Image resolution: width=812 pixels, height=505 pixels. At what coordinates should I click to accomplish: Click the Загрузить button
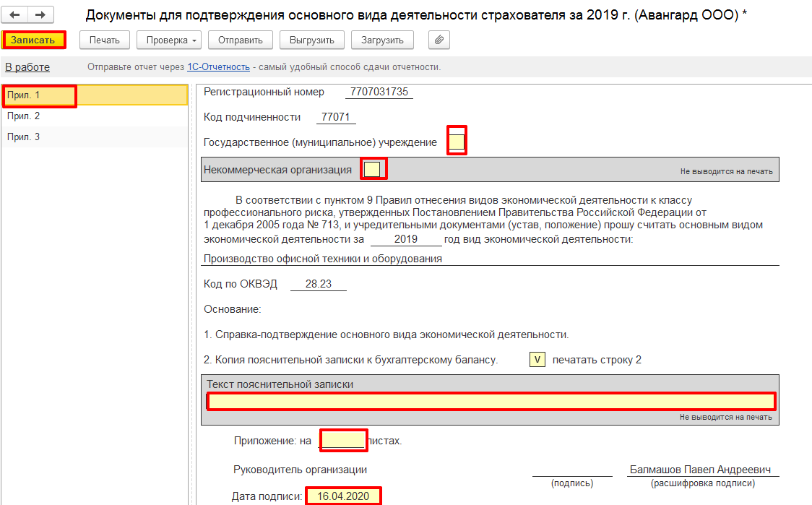click(382, 40)
